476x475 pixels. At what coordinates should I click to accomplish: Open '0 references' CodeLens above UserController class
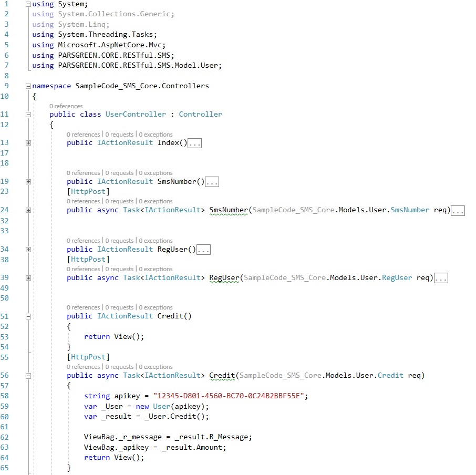point(66,106)
